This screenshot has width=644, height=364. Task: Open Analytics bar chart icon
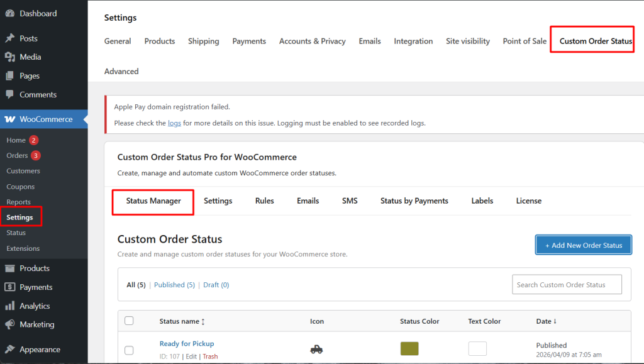10,306
